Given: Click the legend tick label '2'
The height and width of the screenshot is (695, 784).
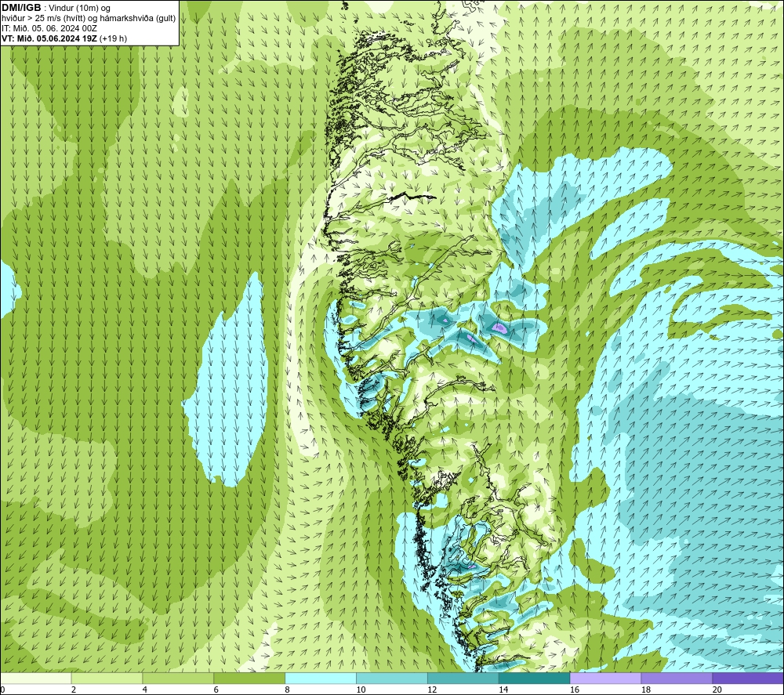Looking at the screenshot, I should point(74,690).
